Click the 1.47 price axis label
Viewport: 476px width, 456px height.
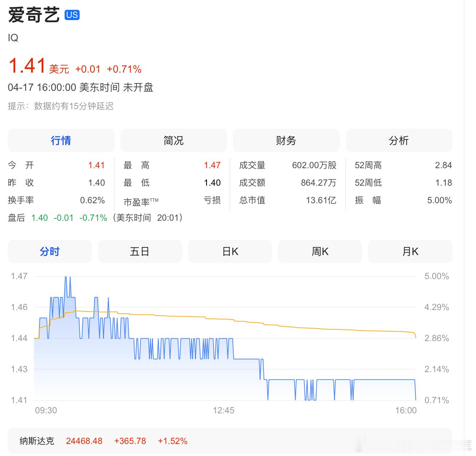19,276
